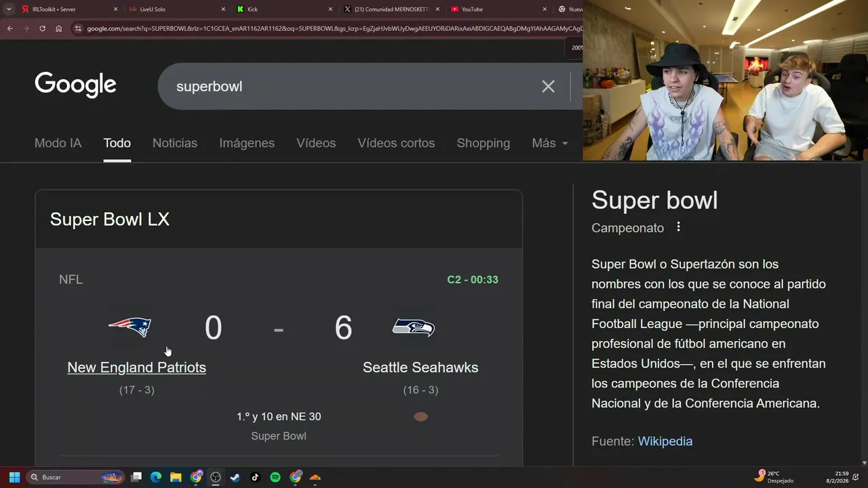The width and height of the screenshot is (868, 488).
Task: Launch Microsoft Edge from taskbar
Action: (156, 477)
